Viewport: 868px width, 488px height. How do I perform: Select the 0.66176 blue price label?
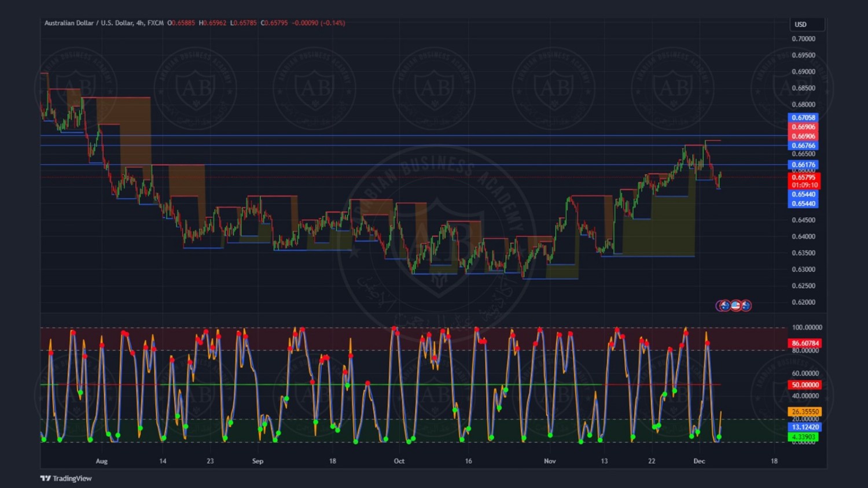click(803, 165)
